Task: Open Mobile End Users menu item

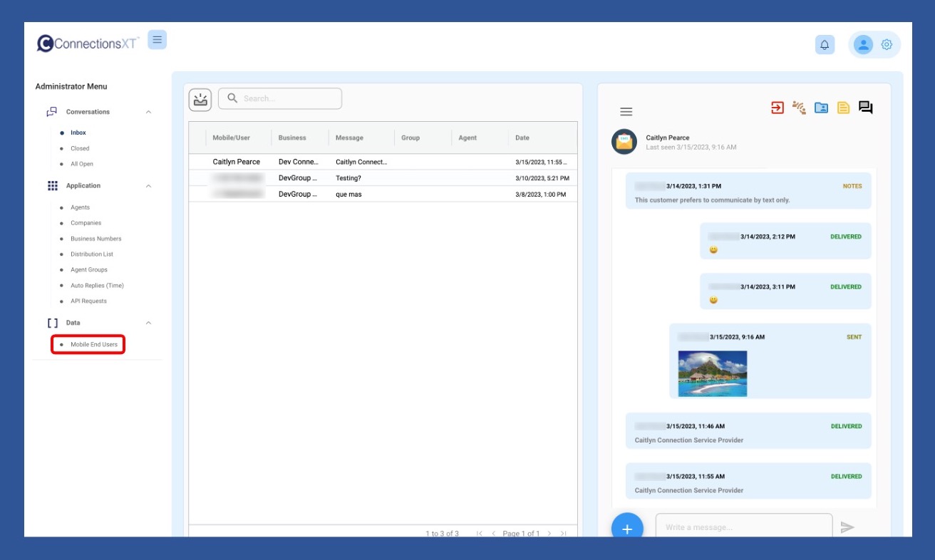Action: [x=93, y=345]
